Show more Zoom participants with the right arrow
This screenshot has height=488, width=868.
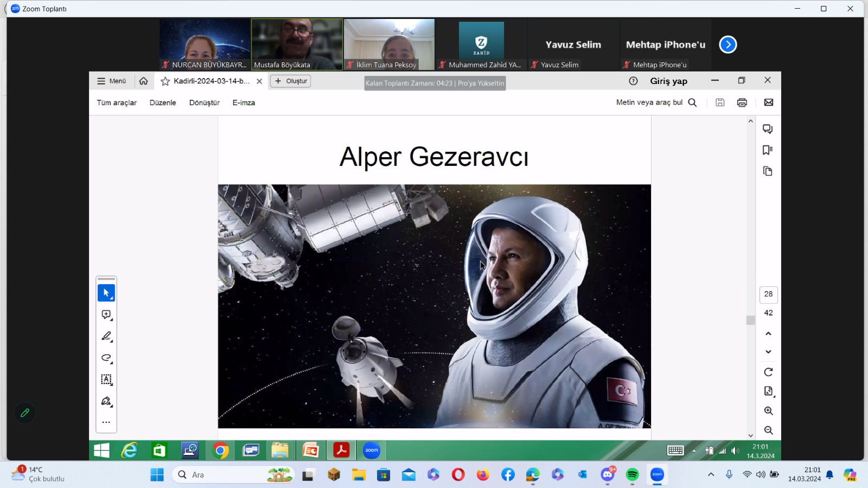click(x=728, y=44)
